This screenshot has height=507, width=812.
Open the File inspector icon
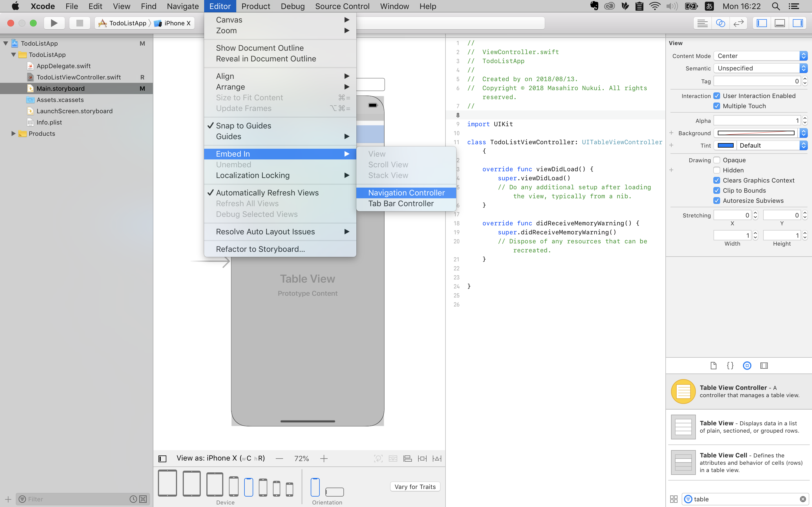pos(713,366)
